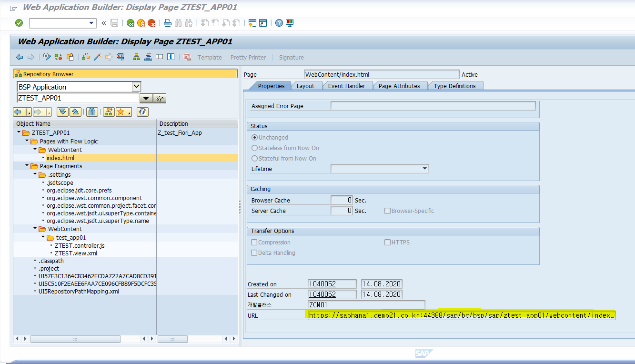The width and height of the screenshot is (635, 364).
Task: Open the Lifetime dropdown
Action: click(x=424, y=169)
